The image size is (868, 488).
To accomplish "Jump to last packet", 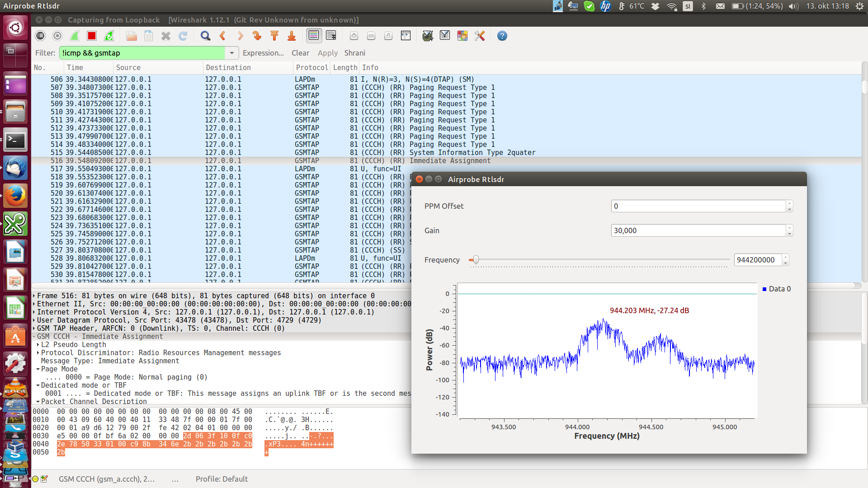I will [x=292, y=36].
